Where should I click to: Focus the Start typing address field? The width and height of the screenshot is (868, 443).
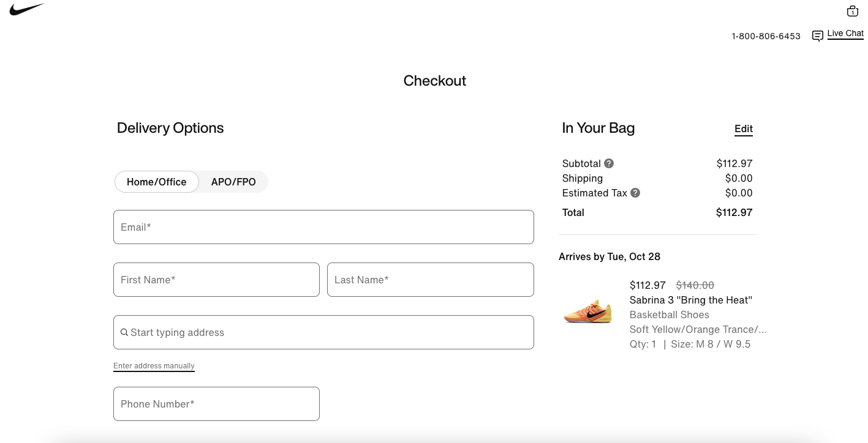(323, 332)
